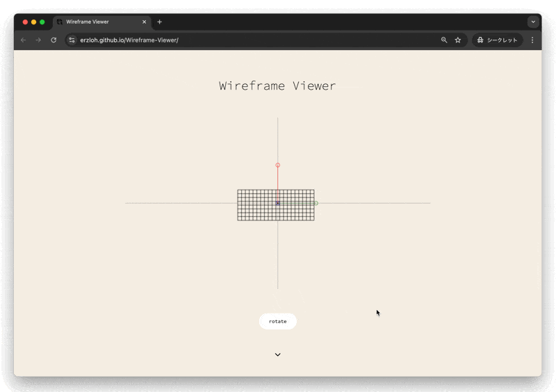Bookmark this page with the star icon

click(458, 40)
